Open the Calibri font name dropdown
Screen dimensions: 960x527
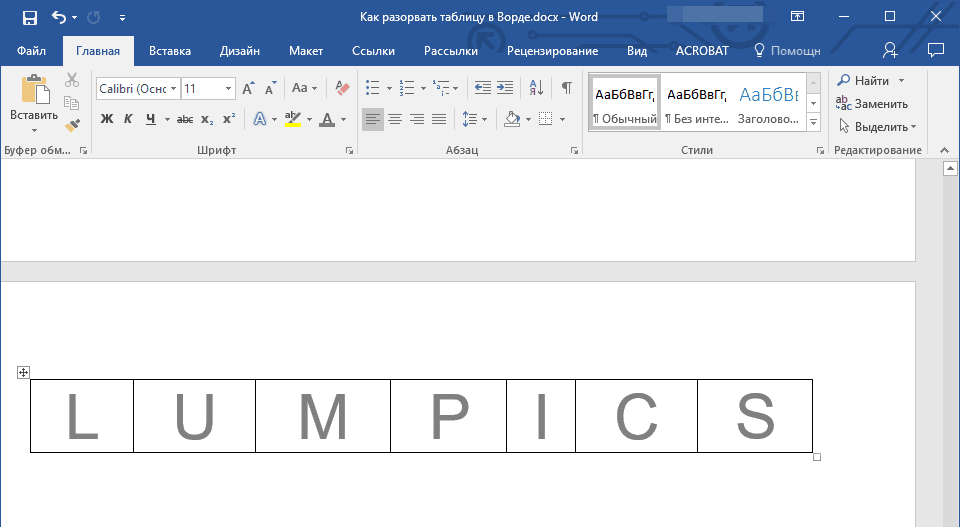138,89
